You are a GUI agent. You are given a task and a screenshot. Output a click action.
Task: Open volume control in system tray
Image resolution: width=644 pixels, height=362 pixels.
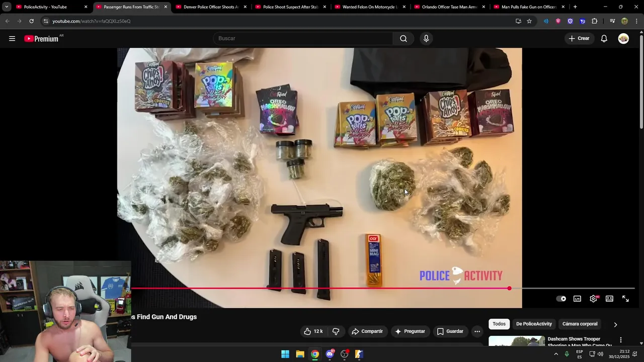600,354
